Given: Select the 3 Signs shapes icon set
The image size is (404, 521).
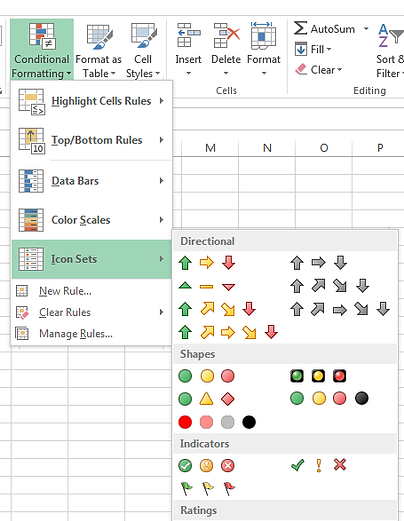Looking at the screenshot, I should click(207, 398).
